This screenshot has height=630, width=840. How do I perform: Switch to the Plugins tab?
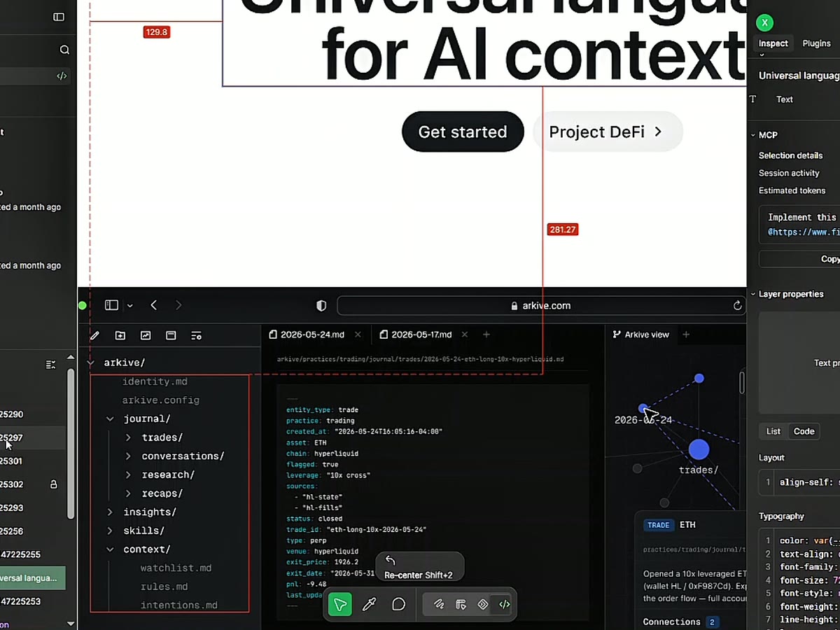816,43
